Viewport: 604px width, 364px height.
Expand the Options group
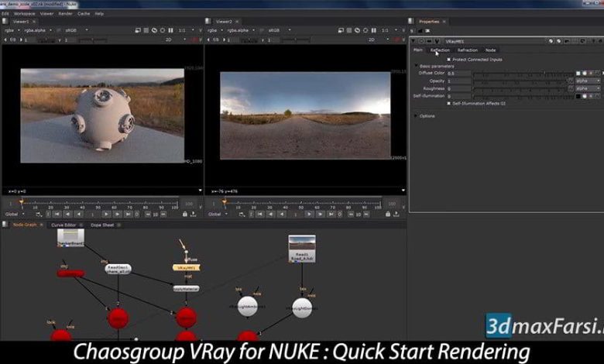pyautogui.click(x=416, y=115)
